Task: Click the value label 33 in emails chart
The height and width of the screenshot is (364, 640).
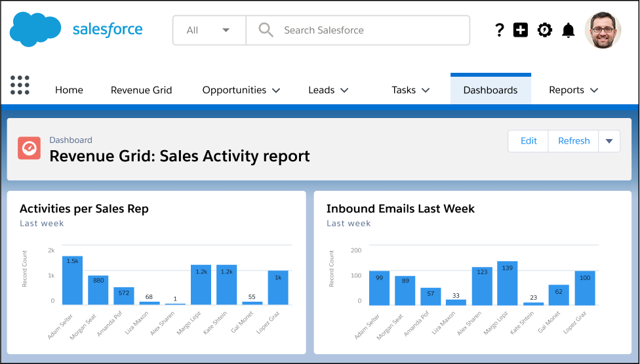Action: click(x=456, y=295)
